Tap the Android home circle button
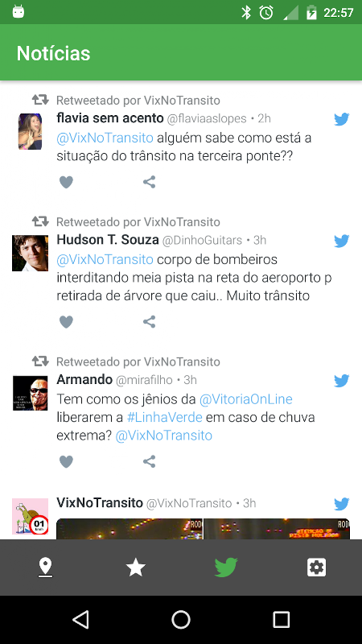The width and height of the screenshot is (362, 644). tap(181, 619)
